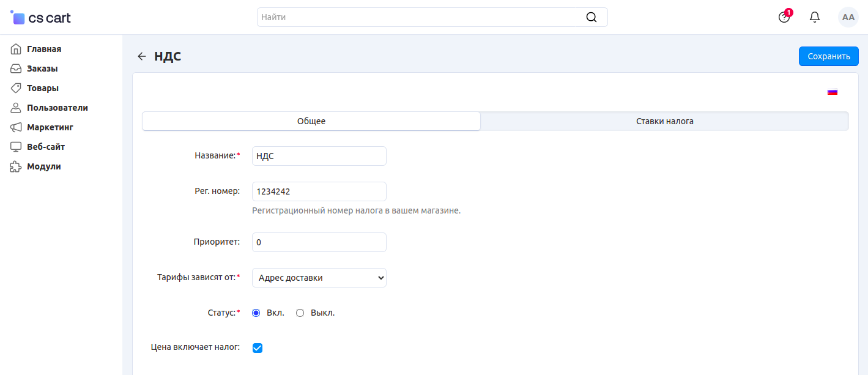Viewport: 868px width, 375px height.
Task: Select the Вкл. status radio button
Action: pos(256,313)
